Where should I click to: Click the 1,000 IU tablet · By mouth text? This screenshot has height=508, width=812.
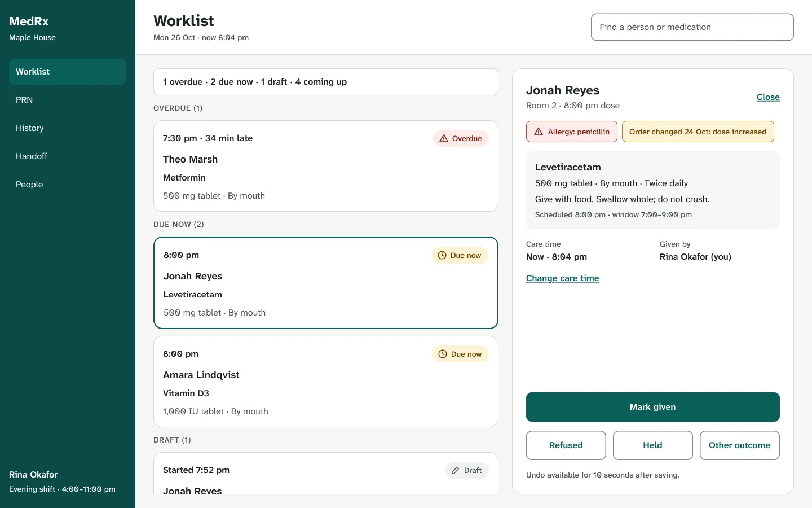[215, 411]
